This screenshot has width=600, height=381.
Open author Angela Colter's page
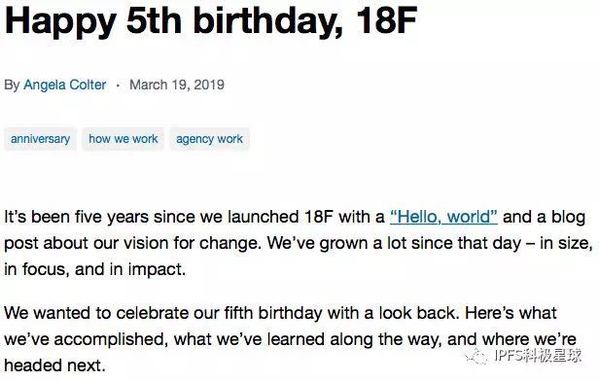point(65,85)
